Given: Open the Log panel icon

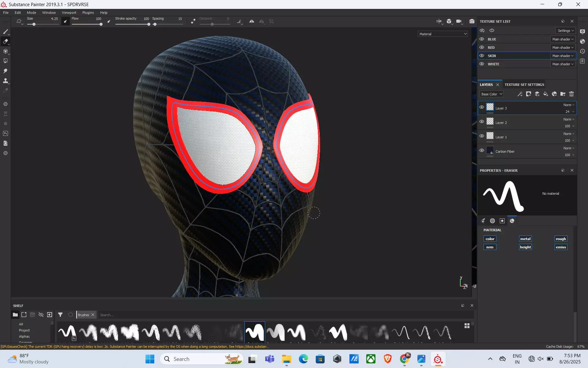Looking at the screenshot, I should tap(582, 61).
